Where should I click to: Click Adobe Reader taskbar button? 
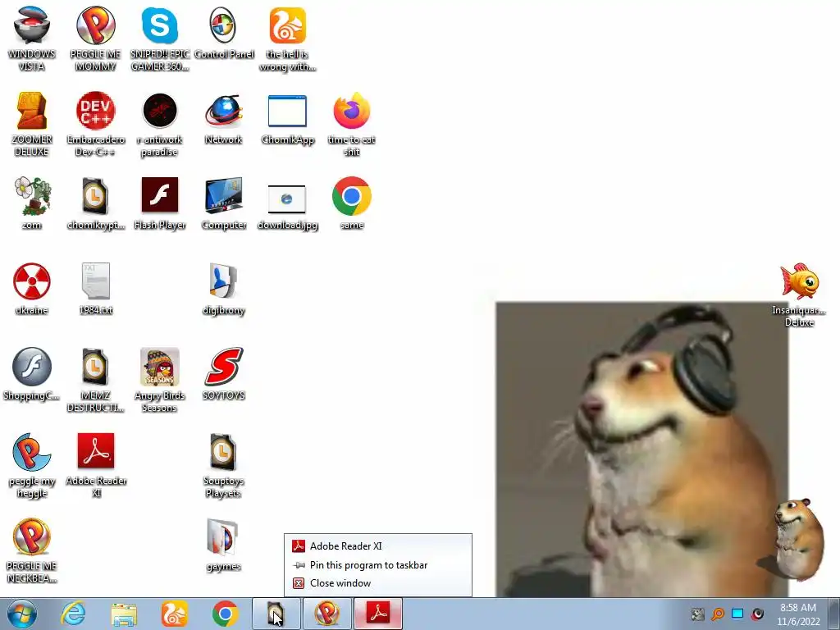(377, 614)
